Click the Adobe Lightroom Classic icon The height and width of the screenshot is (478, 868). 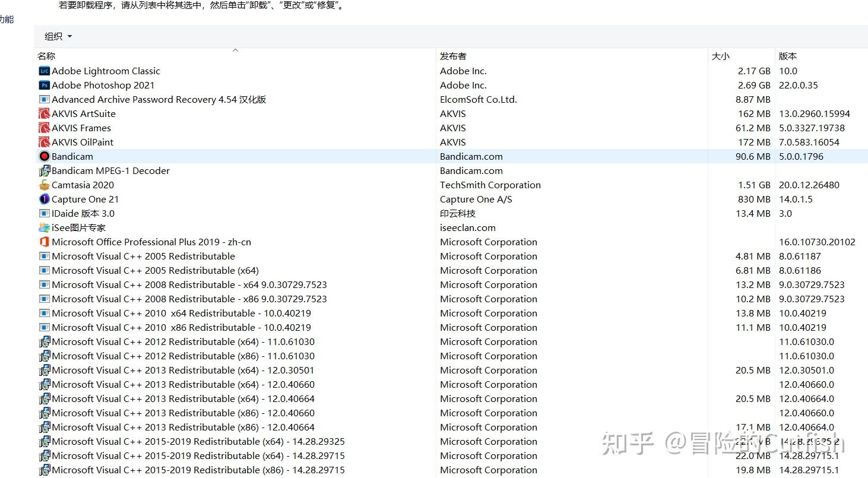tap(44, 71)
